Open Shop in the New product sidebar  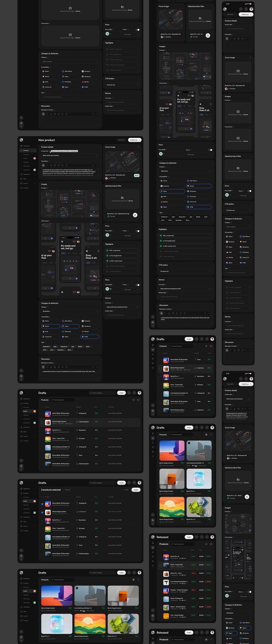(25, 179)
